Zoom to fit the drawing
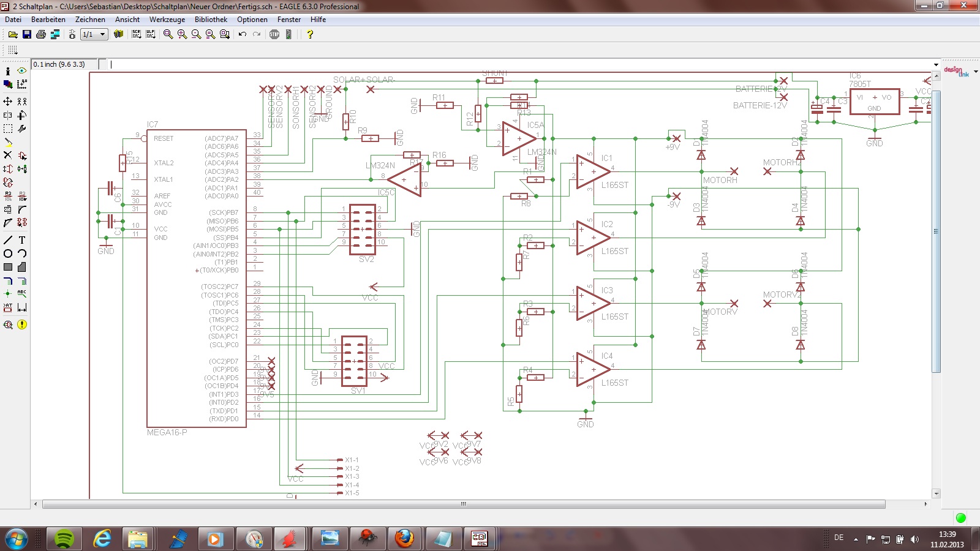 168,34
